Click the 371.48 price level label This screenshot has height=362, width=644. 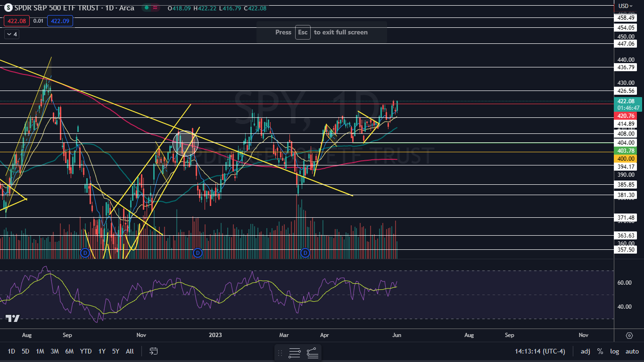pyautogui.click(x=626, y=217)
